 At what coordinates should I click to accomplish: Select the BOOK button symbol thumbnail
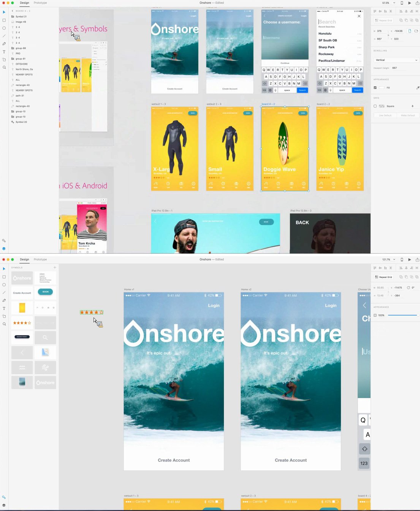(45, 292)
